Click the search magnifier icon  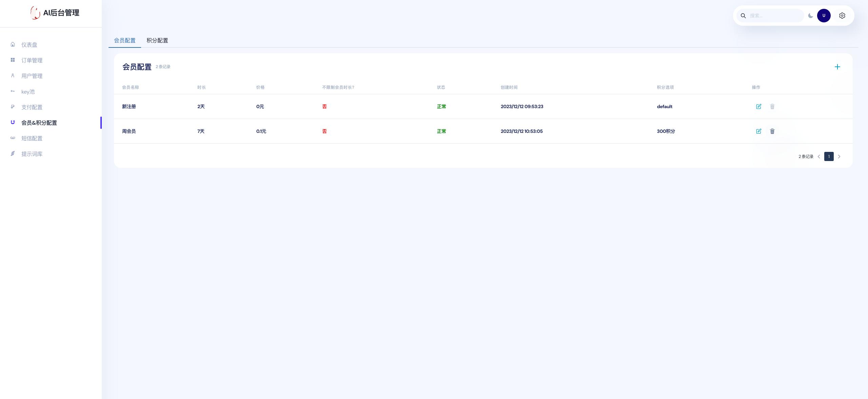pos(743,16)
